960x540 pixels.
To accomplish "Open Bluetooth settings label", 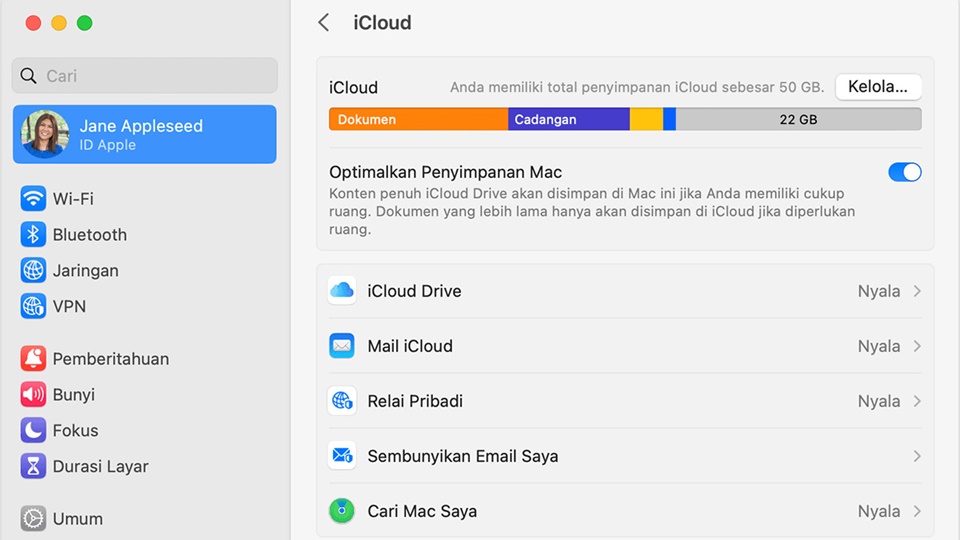I will (x=90, y=234).
